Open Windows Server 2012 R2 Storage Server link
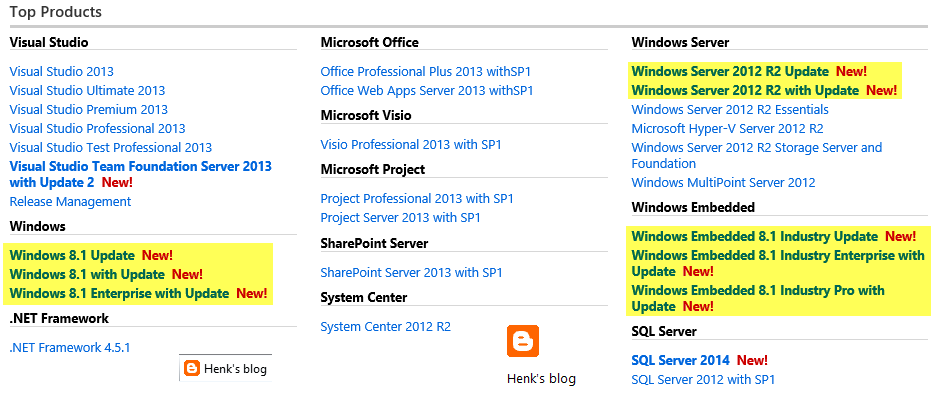This screenshot has height=405, width=948. point(756,155)
